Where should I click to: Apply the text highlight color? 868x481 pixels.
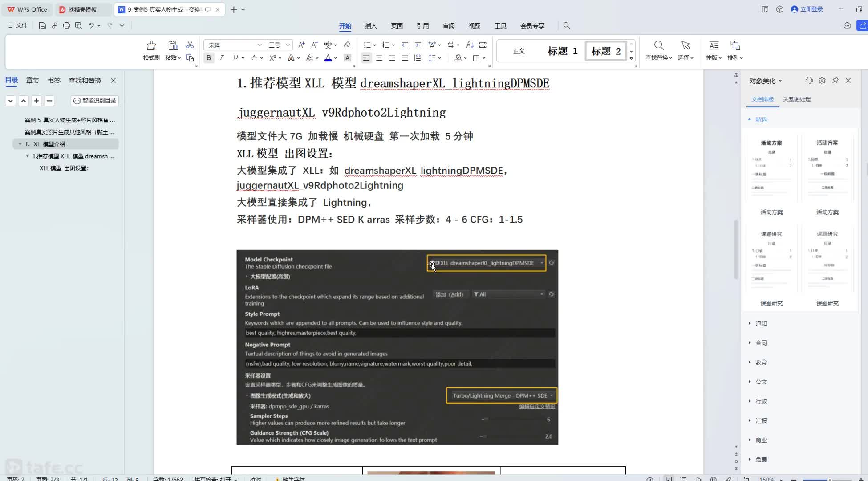coord(310,58)
